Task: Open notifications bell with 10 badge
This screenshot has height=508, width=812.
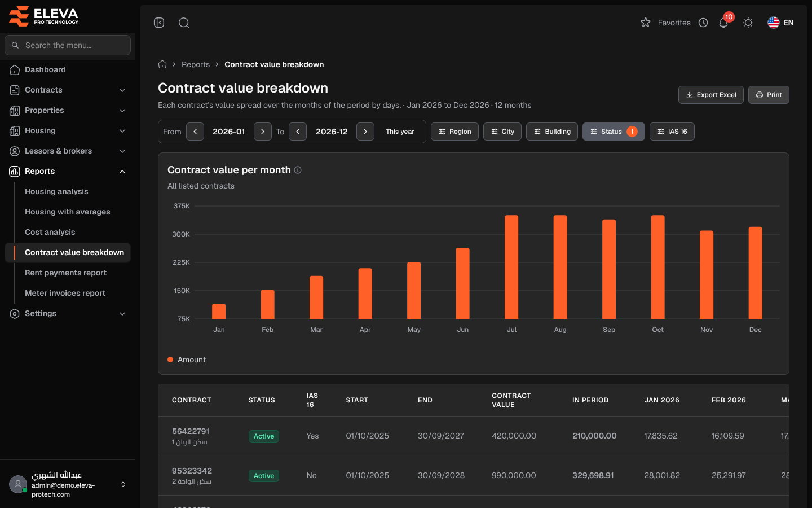Action: (x=723, y=23)
